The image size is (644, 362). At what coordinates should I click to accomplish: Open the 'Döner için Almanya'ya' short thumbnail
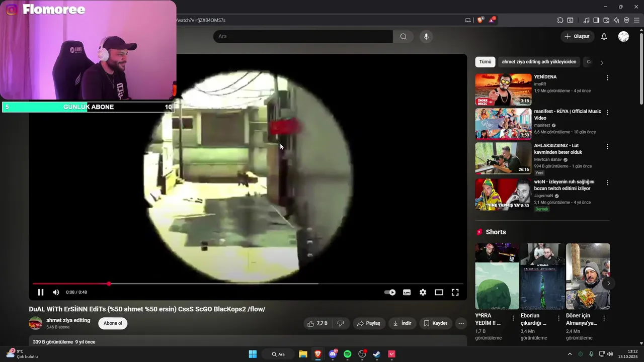(588, 277)
